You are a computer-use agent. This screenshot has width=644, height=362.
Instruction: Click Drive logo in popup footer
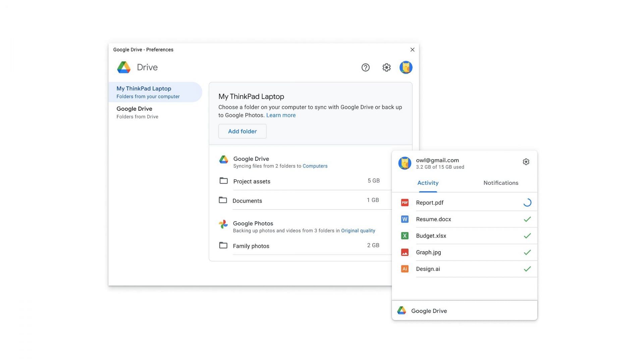tap(401, 311)
